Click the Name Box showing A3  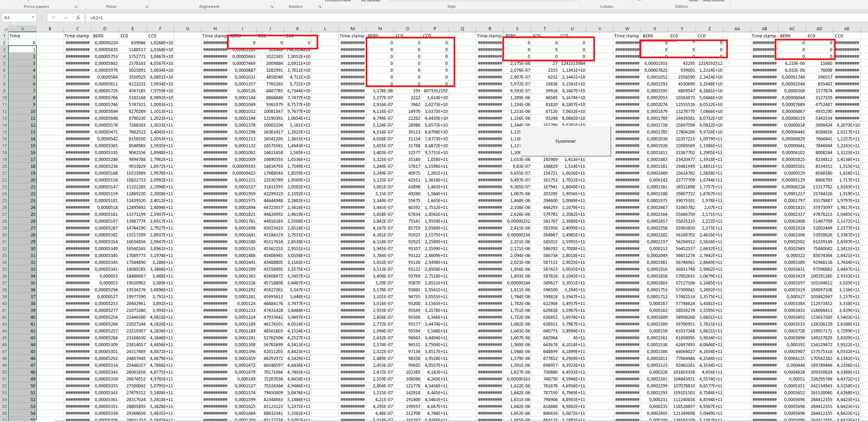pyautogui.click(x=15, y=17)
